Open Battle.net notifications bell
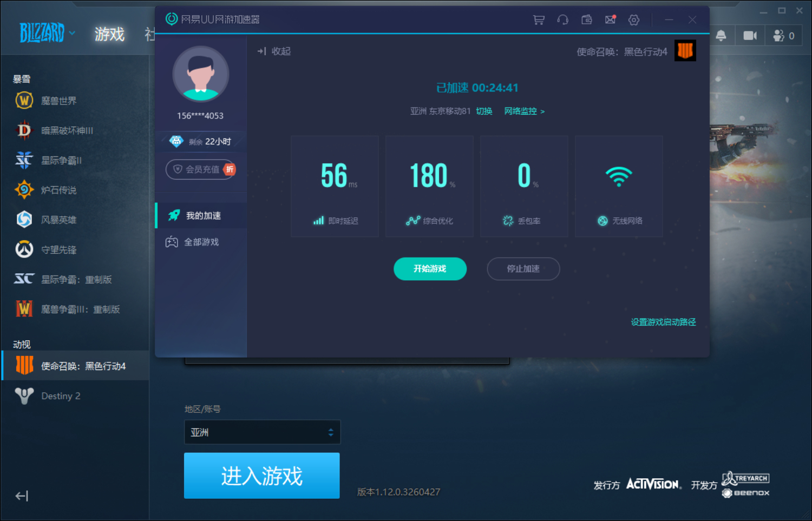 coord(721,36)
